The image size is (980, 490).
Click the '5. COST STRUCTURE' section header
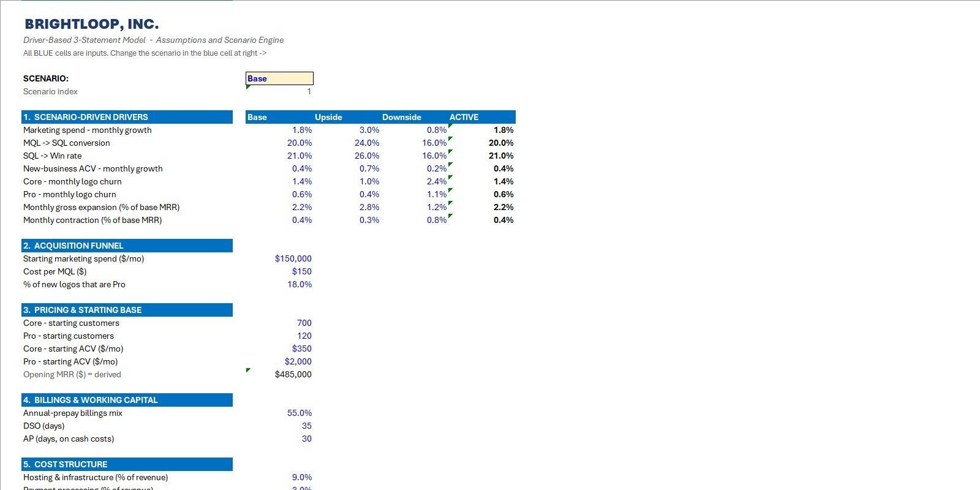click(127, 464)
